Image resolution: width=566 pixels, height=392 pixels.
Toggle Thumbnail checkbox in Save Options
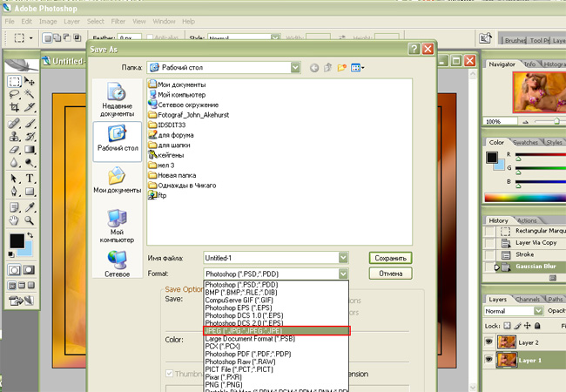pyautogui.click(x=169, y=373)
